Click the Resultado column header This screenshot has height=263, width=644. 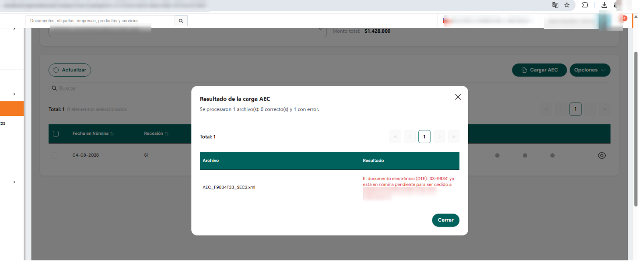click(373, 161)
